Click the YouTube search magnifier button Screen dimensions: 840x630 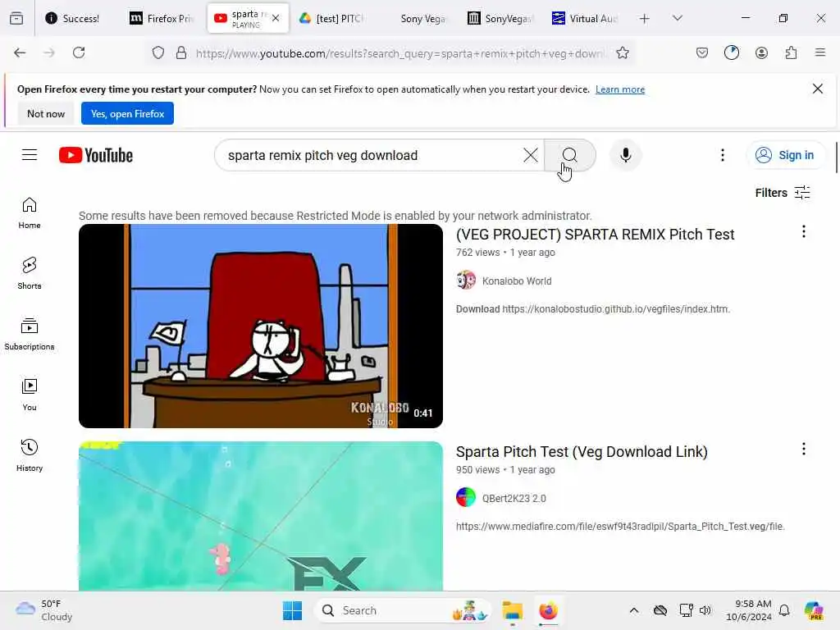click(569, 155)
